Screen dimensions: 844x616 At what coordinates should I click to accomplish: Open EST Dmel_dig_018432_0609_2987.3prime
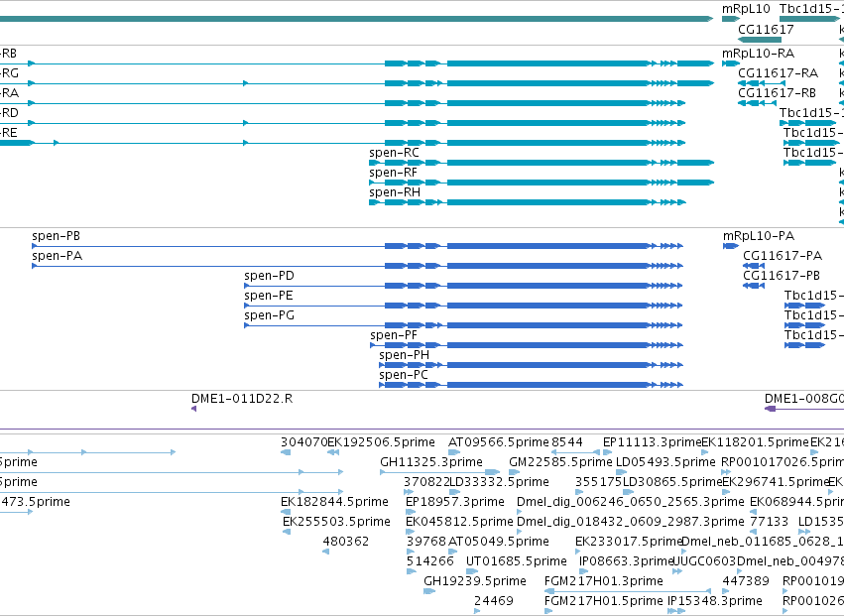click(x=631, y=523)
